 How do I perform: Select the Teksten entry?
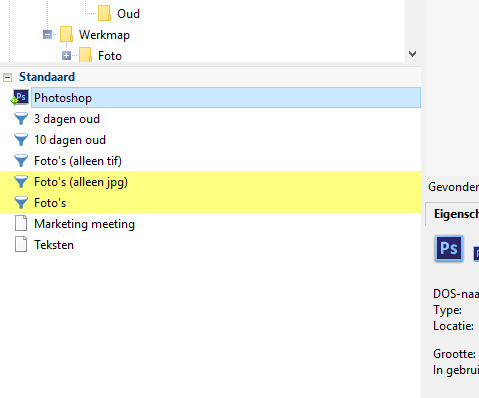tap(54, 245)
